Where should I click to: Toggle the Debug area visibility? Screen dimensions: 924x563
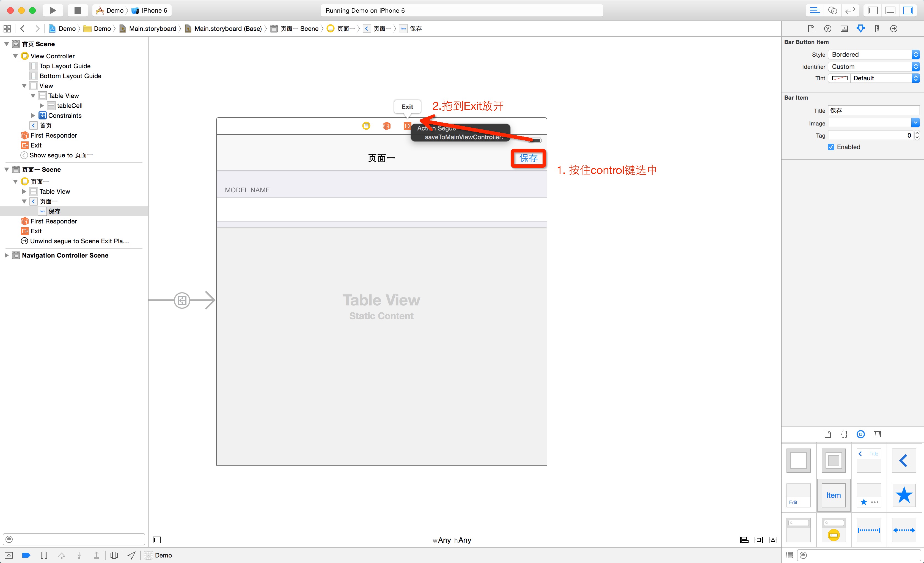(891, 10)
